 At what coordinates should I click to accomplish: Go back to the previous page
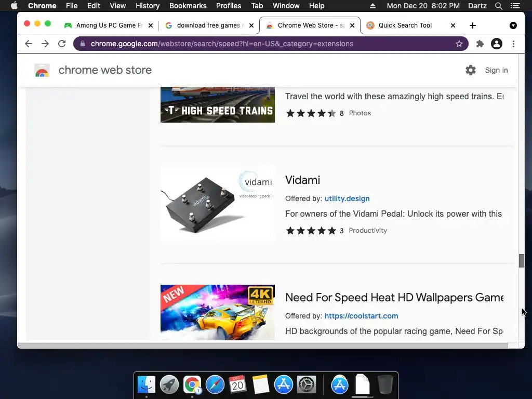29,44
